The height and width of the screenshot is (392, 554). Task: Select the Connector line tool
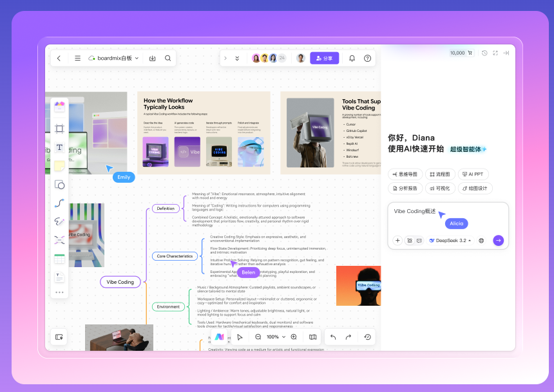click(59, 203)
